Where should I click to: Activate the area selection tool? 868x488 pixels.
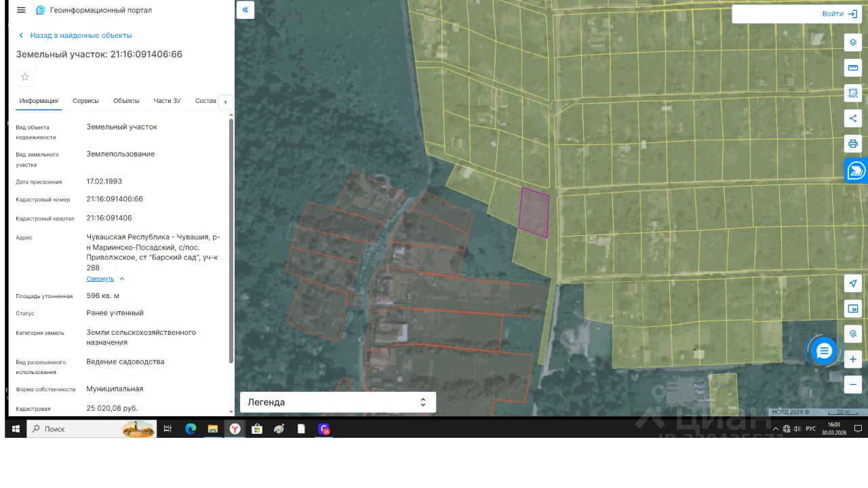click(x=853, y=93)
